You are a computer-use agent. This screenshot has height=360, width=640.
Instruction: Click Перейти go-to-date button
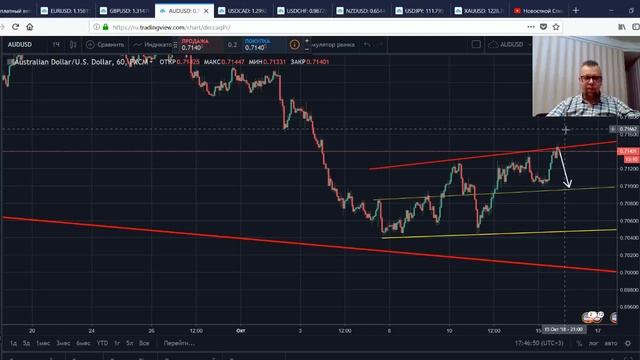coord(179,343)
